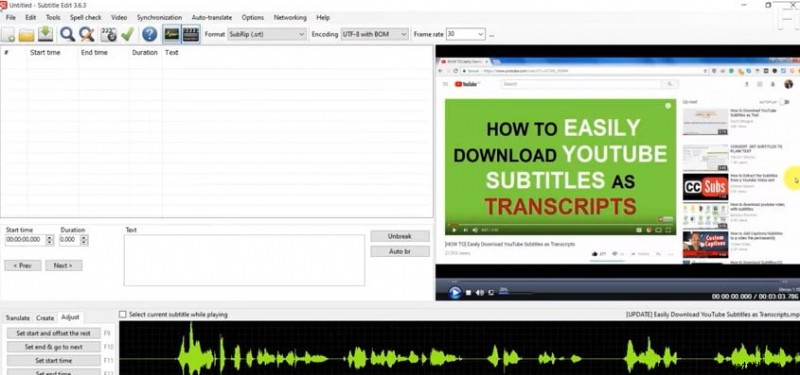
Task: Click the Text column header
Action: [x=171, y=52]
